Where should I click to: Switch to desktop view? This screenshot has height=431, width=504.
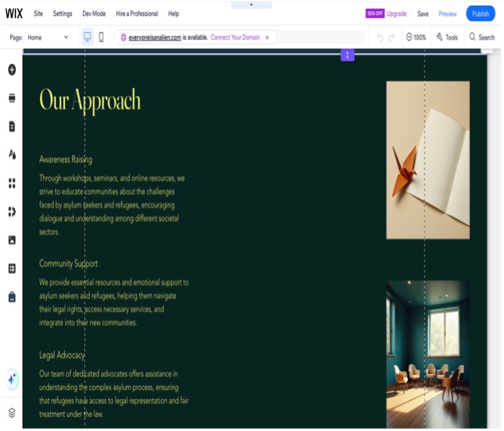(87, 37)
